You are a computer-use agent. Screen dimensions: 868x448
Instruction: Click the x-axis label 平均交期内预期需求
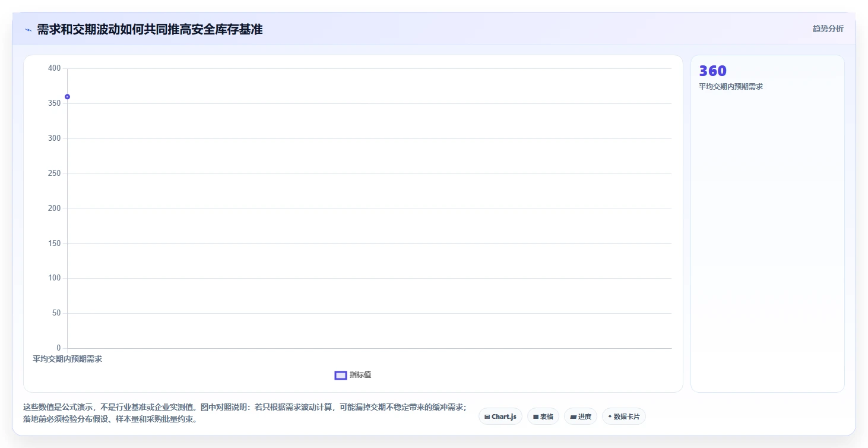[x=67, y=359]
